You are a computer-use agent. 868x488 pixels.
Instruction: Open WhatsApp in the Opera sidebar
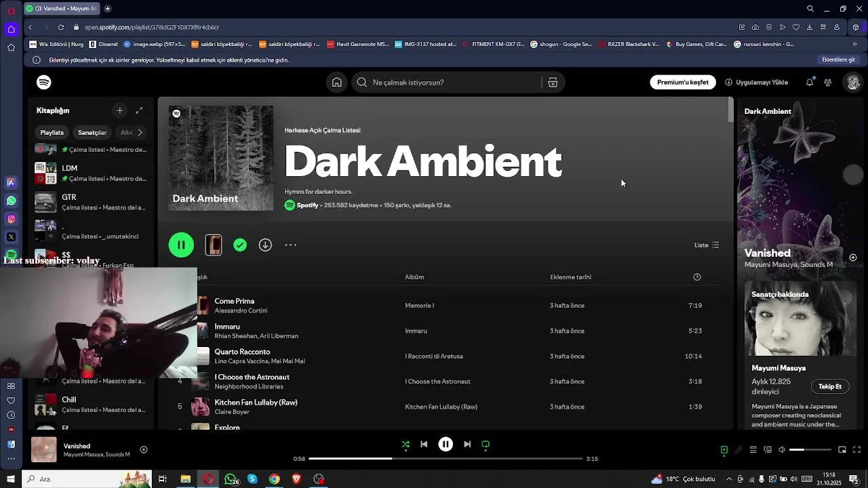11,201
